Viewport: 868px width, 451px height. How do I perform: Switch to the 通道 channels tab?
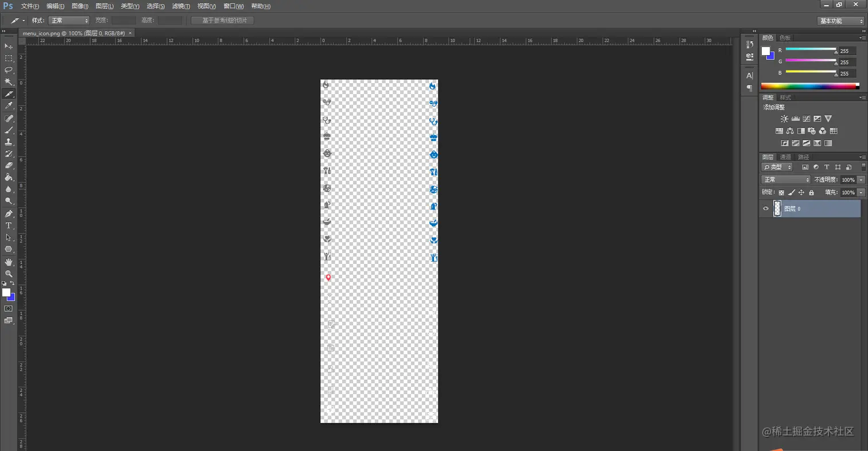pos(785,157)
